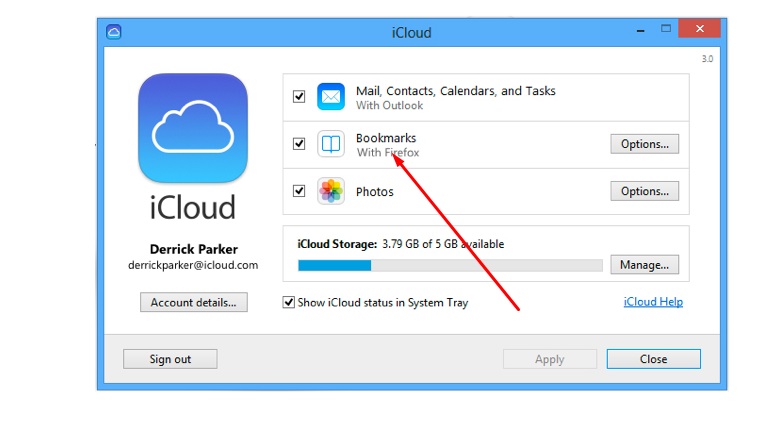Click the Bookmarks open-book icon
The image size is (777, 423).
(x=331, y=144)
